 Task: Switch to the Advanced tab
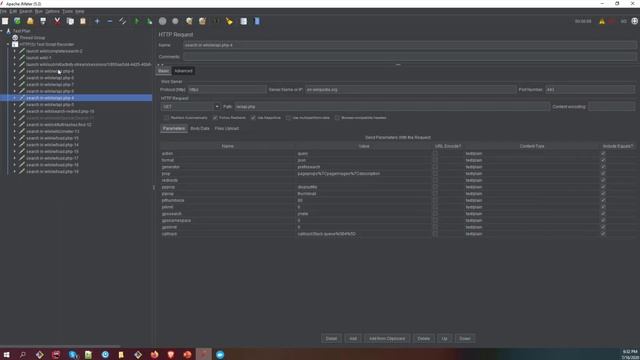point(183,71)
